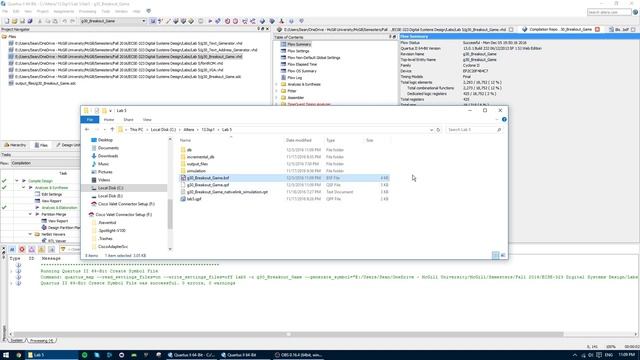Open the Quartus Tools menu
Viewport: 640px width, 360px height.
tap(106, 11)
